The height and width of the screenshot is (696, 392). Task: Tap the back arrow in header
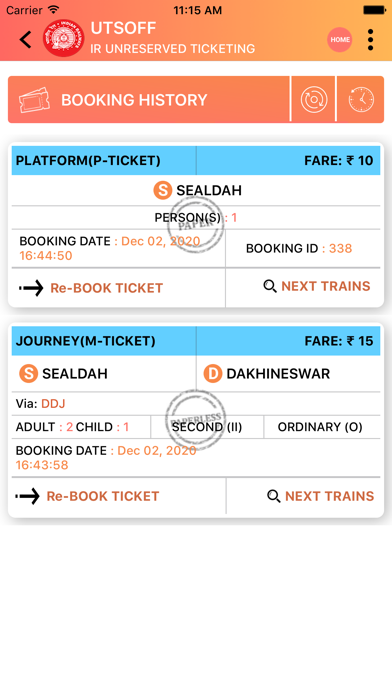click(25, 40)
